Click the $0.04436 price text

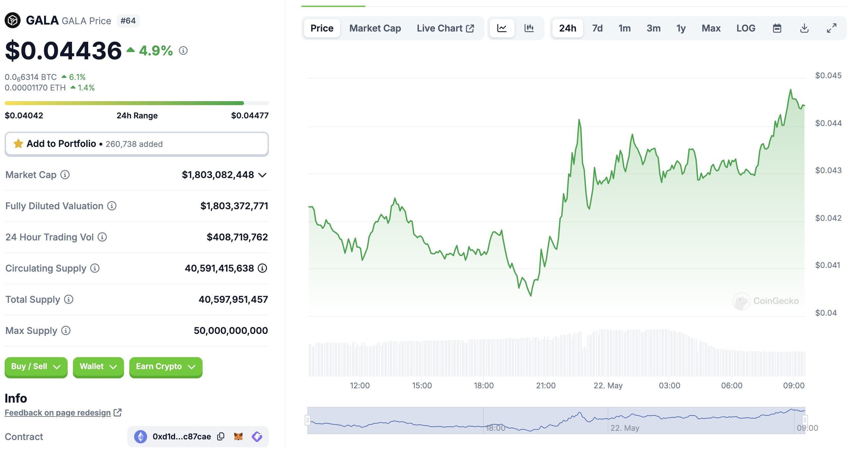pos(63,50)
